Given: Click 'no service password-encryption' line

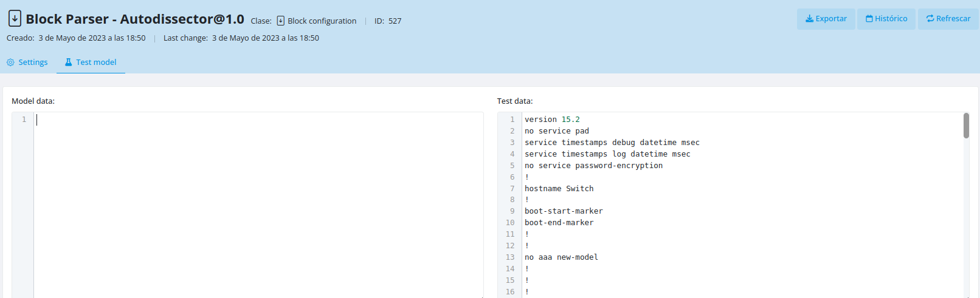Looking at the screenshot, I should (593, 166).
